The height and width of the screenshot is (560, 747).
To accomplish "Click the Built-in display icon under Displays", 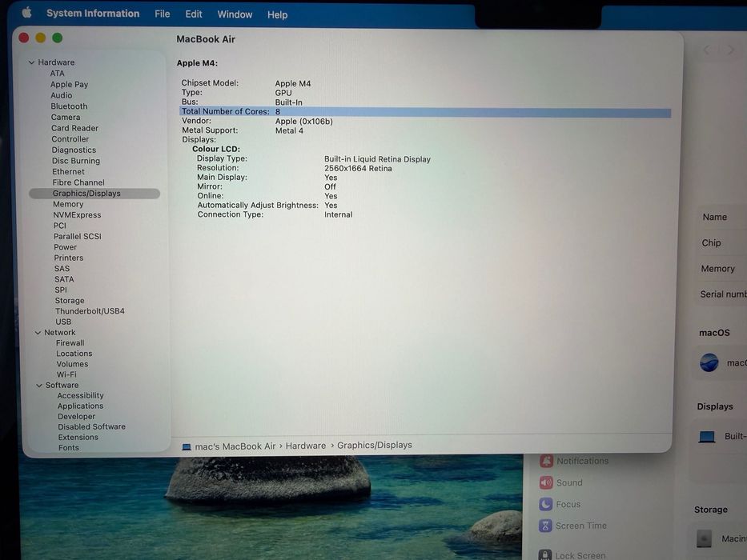I will click(x=707, y=437).
